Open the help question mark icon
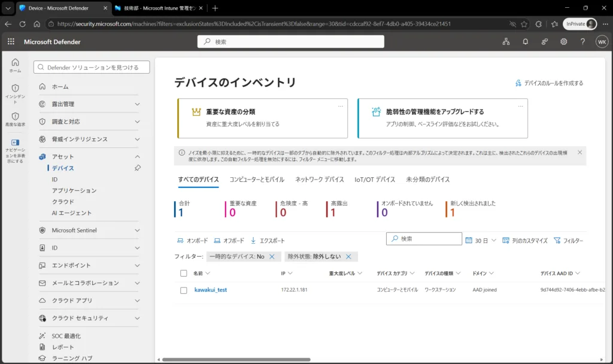Viewport: 613px width, 364px height. 582,41
